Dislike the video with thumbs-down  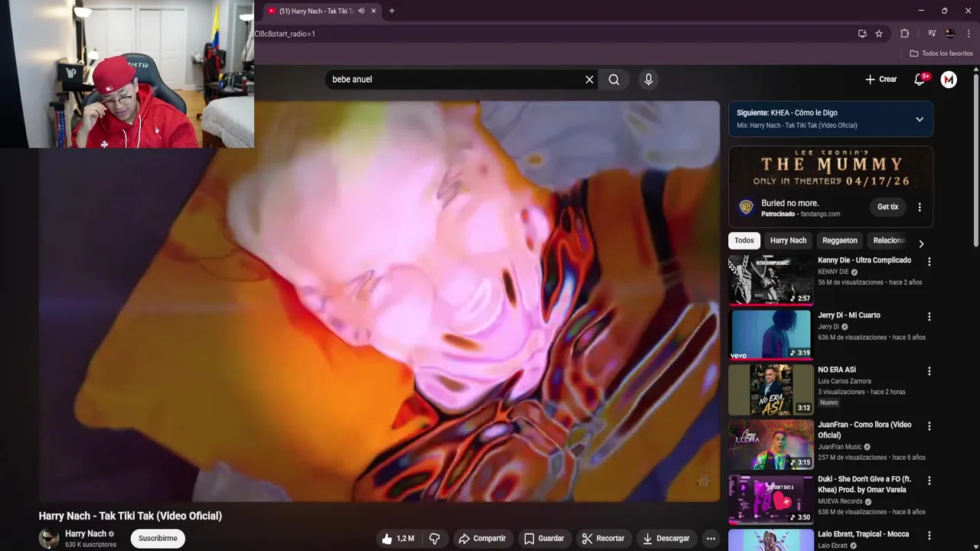(434, 539)
